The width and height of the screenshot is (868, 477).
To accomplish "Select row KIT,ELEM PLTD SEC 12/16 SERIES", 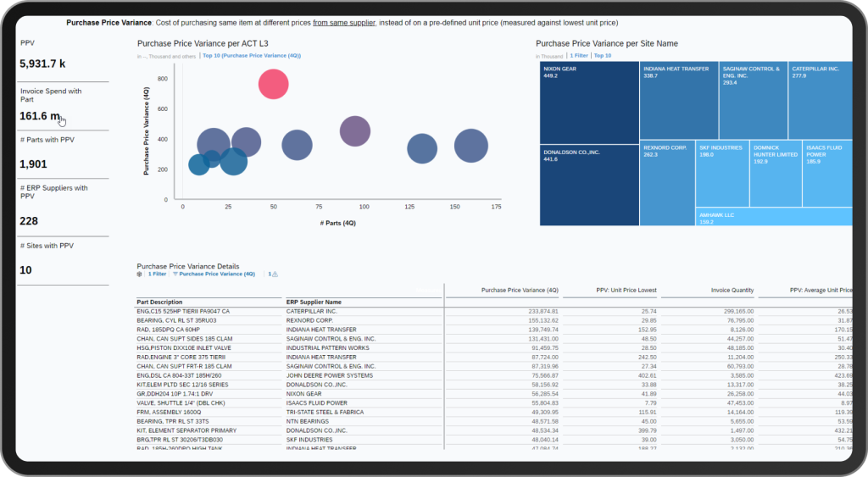I will click(x=494, y=385).
